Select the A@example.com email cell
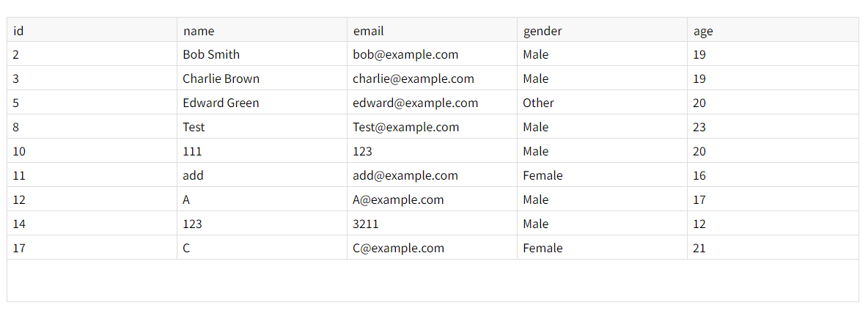The image size is (868, 319). (x=398, y=199)
